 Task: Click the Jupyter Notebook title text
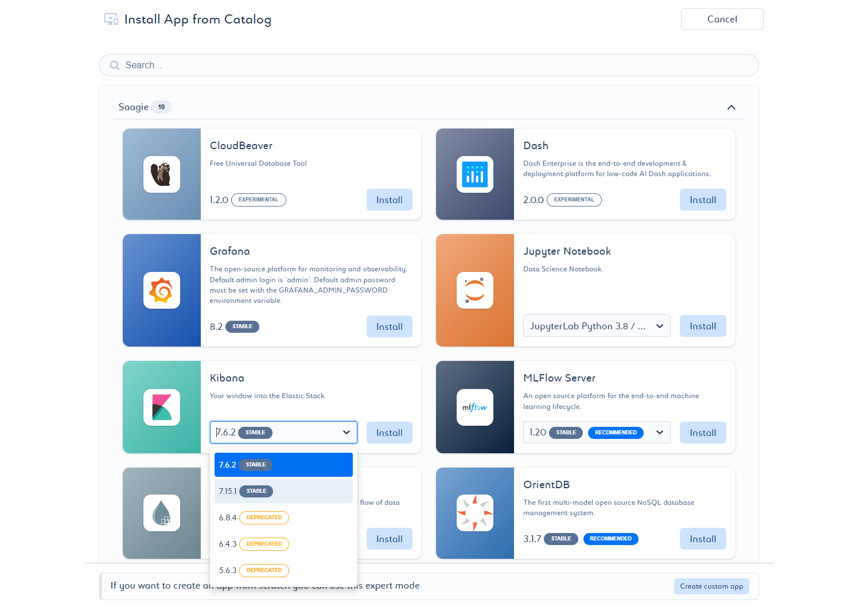tap(567, 251)
